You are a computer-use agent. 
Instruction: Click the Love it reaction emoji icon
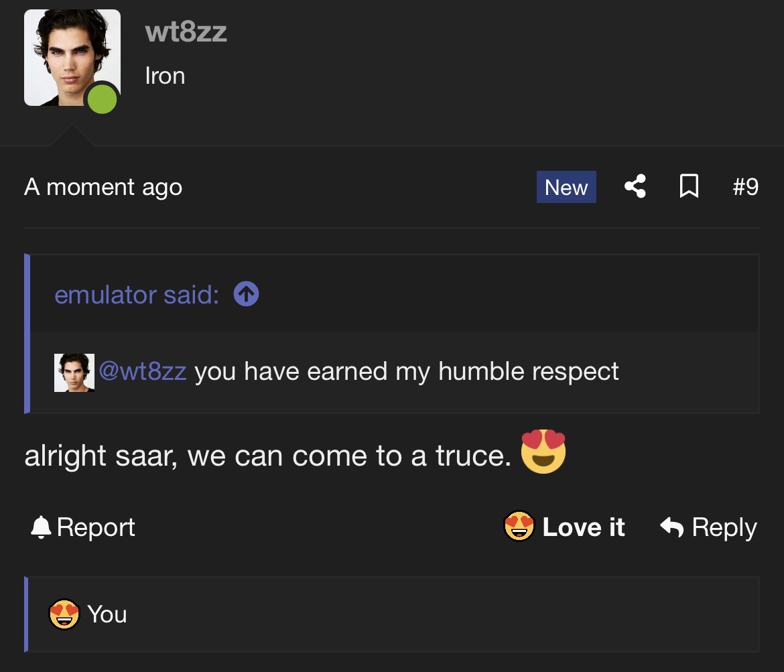[x=519, y=526]
